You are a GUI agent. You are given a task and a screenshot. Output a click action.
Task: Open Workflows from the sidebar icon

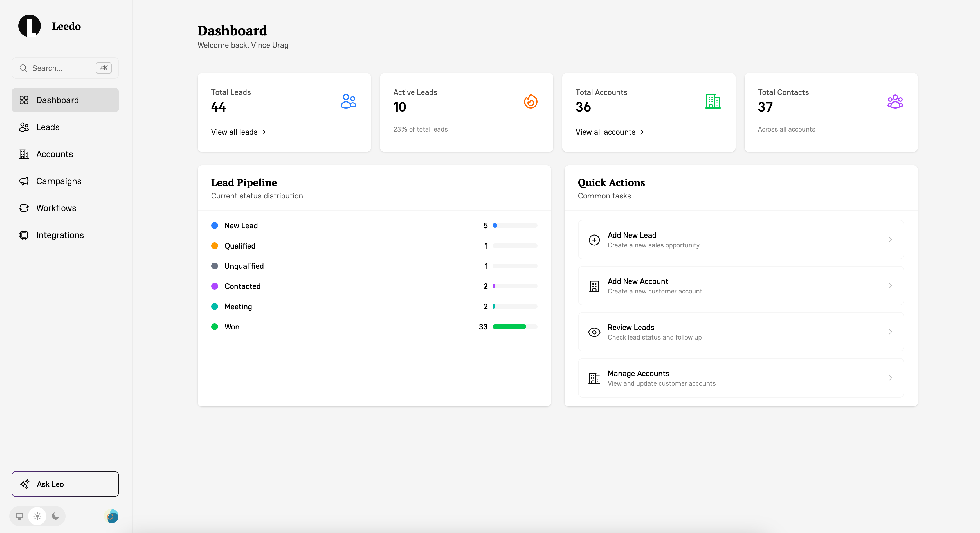point(24,208)
